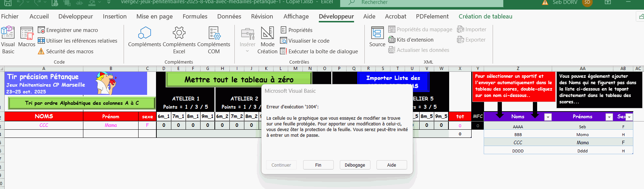Open the Visual Basic editor
Image resolution: width=644 pixels, height=189 pixels.
click(x=8, y=40)
